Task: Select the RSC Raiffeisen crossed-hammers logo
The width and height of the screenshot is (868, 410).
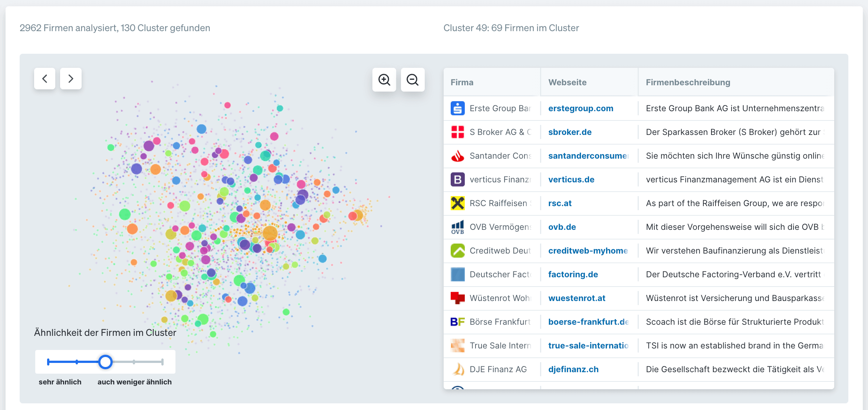Action: tap(458, 203)
